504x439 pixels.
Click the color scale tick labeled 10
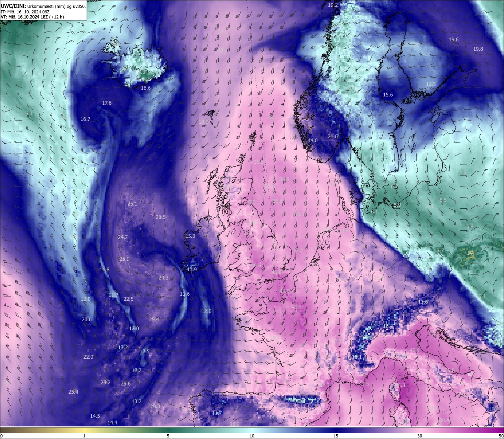(x=252, y=436)
